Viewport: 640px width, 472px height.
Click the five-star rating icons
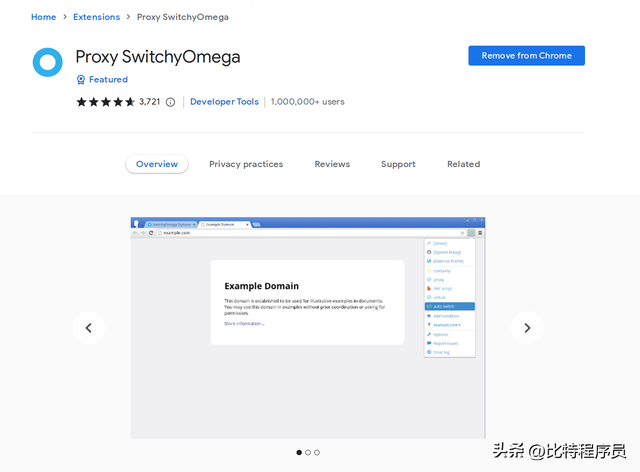click(x=105, y=102)
